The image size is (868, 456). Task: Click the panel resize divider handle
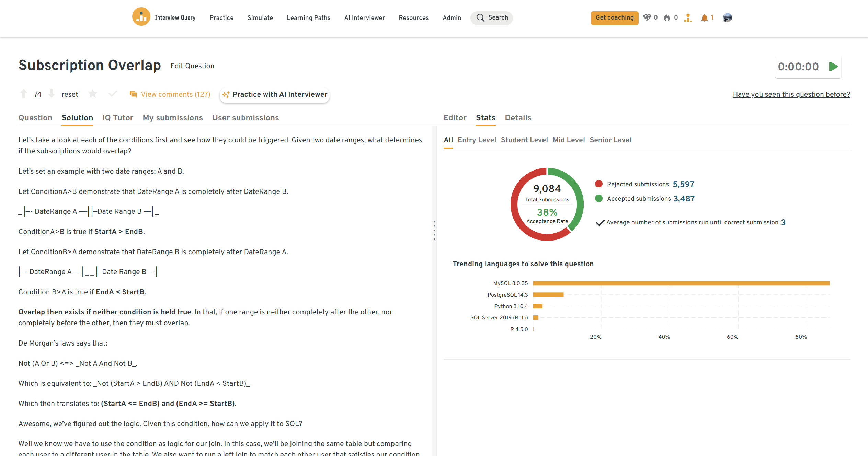click(434, 230)
